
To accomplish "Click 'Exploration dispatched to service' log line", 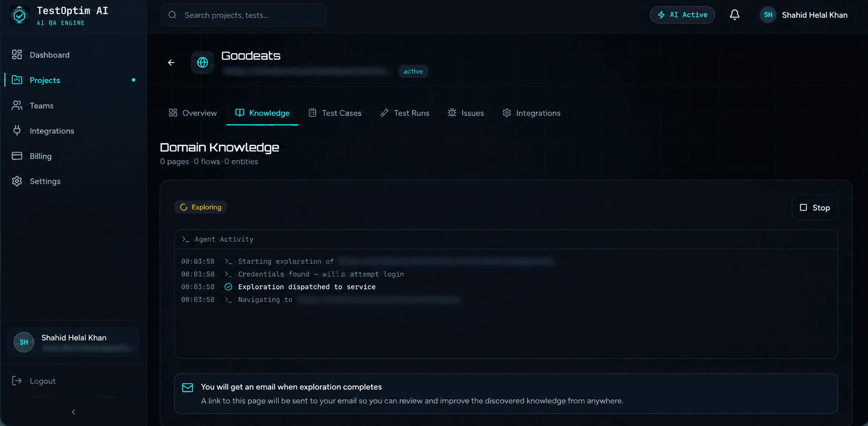I will click(x=307, y=287).
